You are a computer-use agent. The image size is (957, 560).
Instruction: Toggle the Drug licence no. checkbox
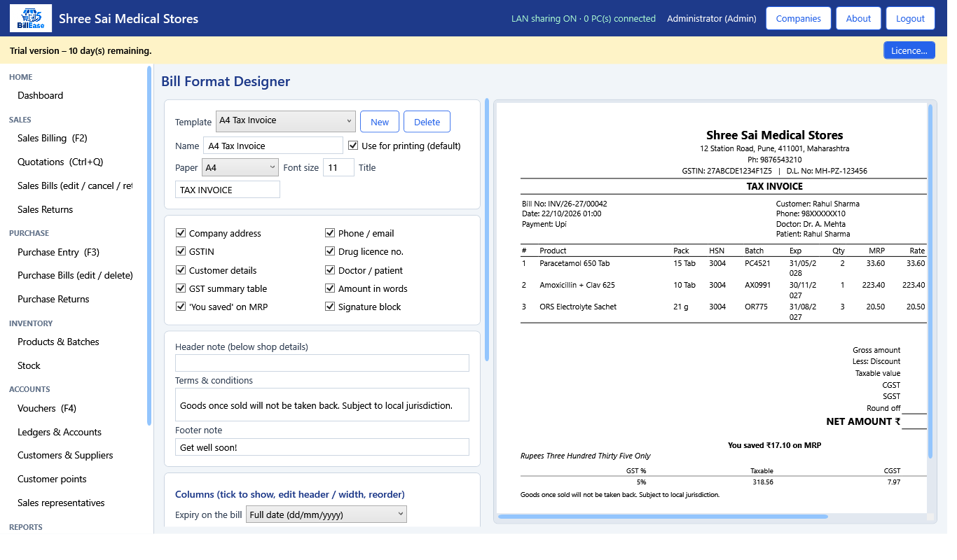click(330, 251)
